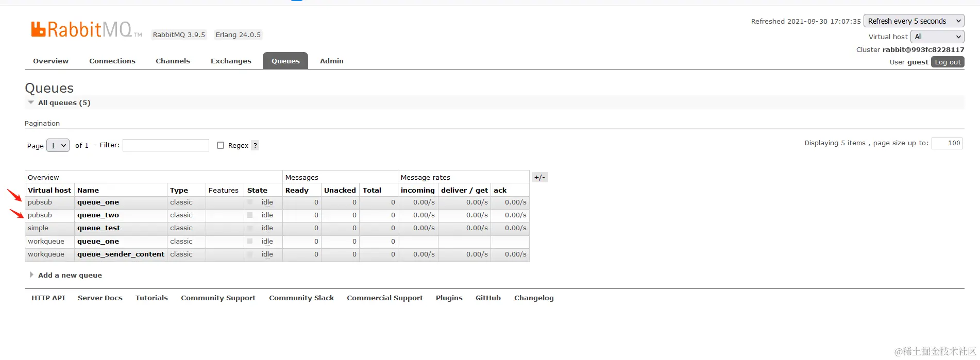This screenshot has width=980, height=360.
Task: Open the Community Support link
Action: click(218, 298)
